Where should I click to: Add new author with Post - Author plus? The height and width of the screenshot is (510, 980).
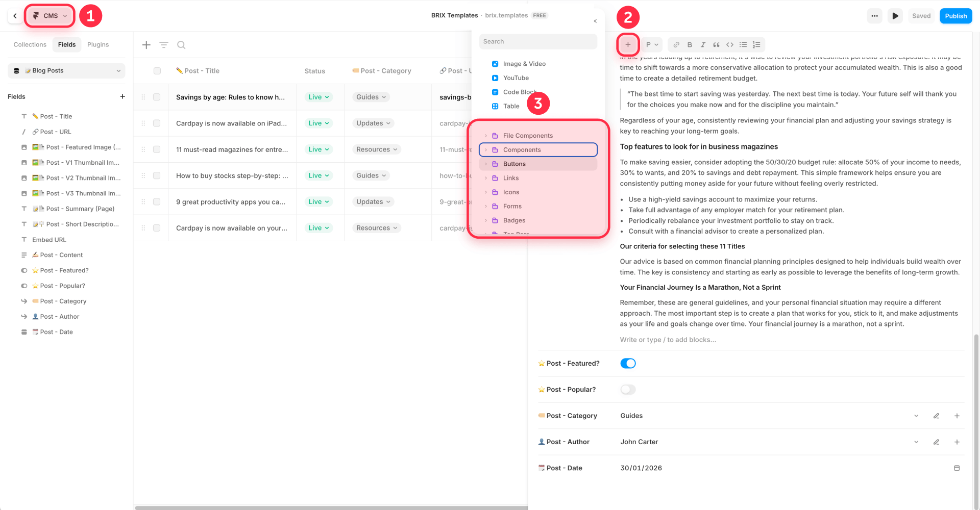click(957, 442)
